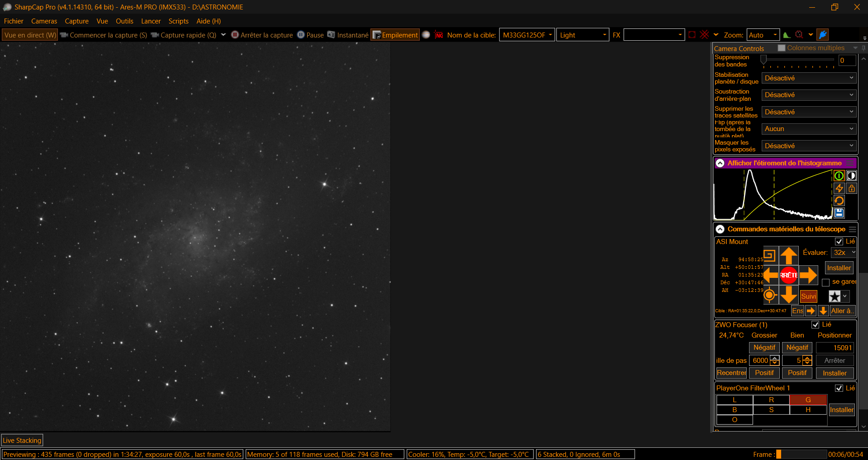The height and width of the screenshot is (460, 868).
Task: Open the Évaluer 32x rate dropdown
Action: pyautogui.click(x=844, y=253)
